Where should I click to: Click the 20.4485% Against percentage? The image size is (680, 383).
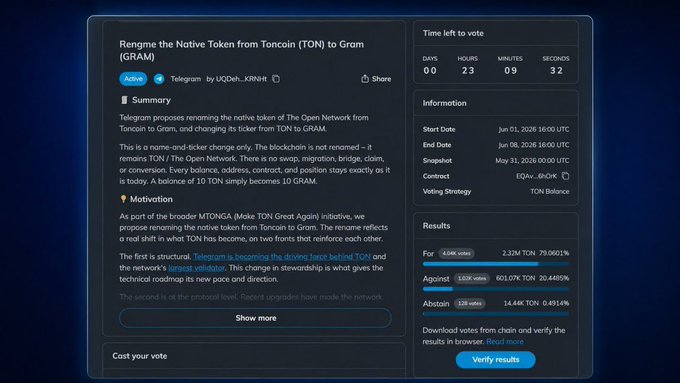(x=554, y=278)
